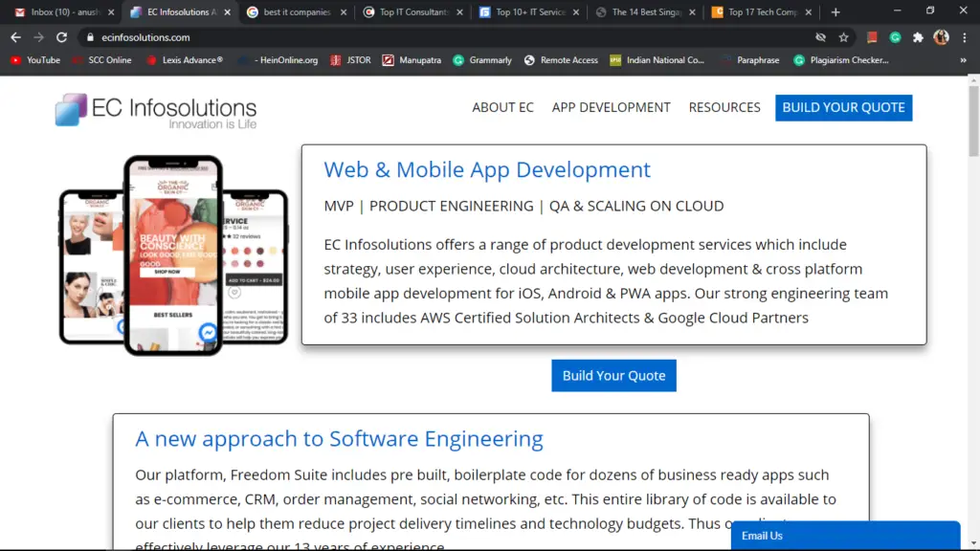
Task: Click the crossed-out eye icon in address bar
Action: click(820, 37)
